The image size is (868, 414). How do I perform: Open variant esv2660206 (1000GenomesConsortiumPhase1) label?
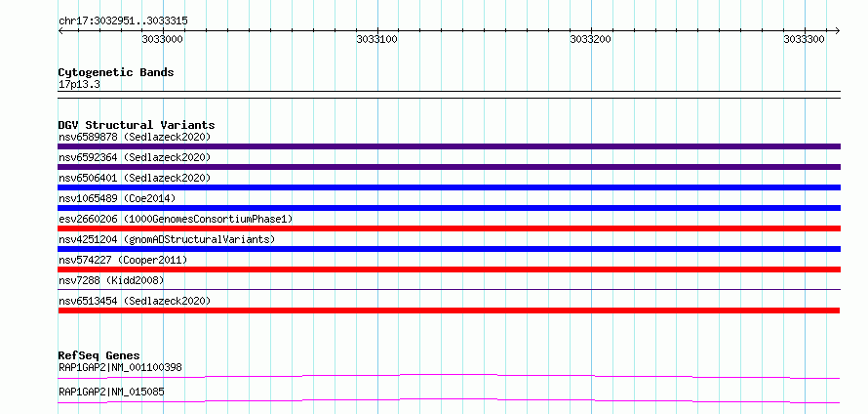pyautogui.click(x=176, y=219)
